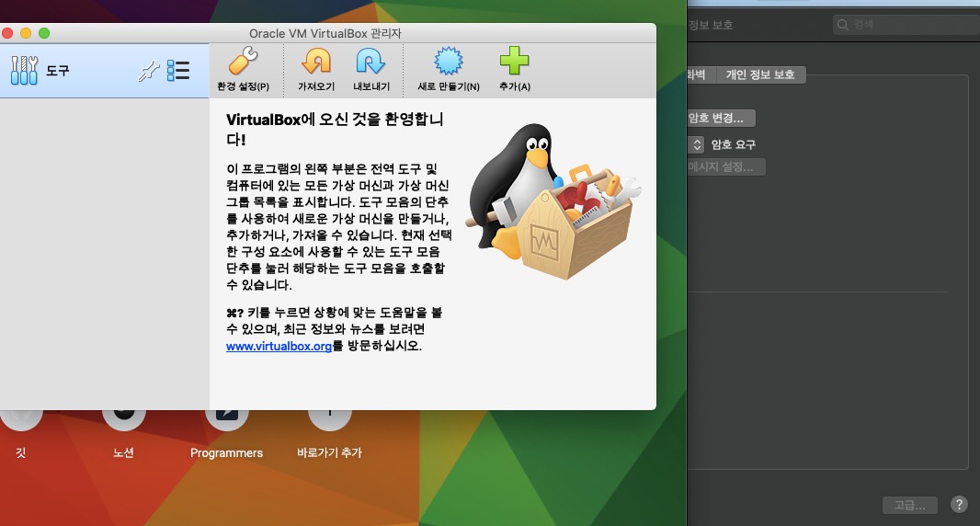Open the www.virtualbox.org link
The height and width of the screenshot is (526, 980).
click(279, 346)
